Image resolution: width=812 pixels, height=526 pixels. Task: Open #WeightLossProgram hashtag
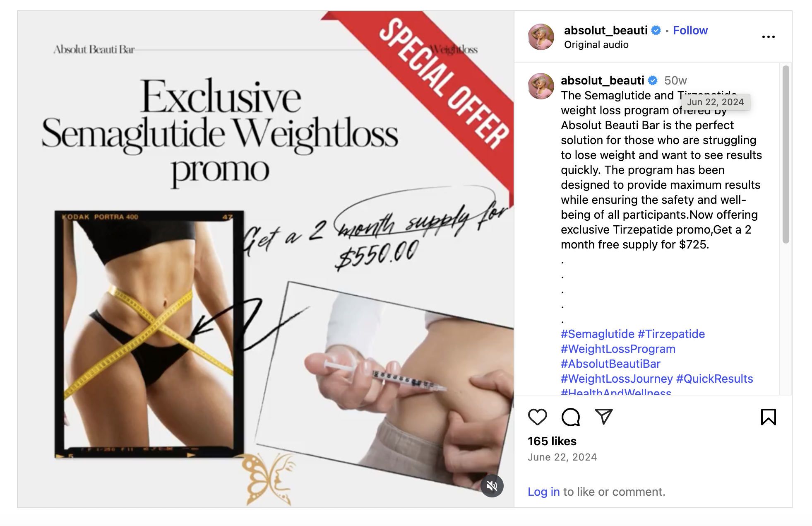(618, 349)
